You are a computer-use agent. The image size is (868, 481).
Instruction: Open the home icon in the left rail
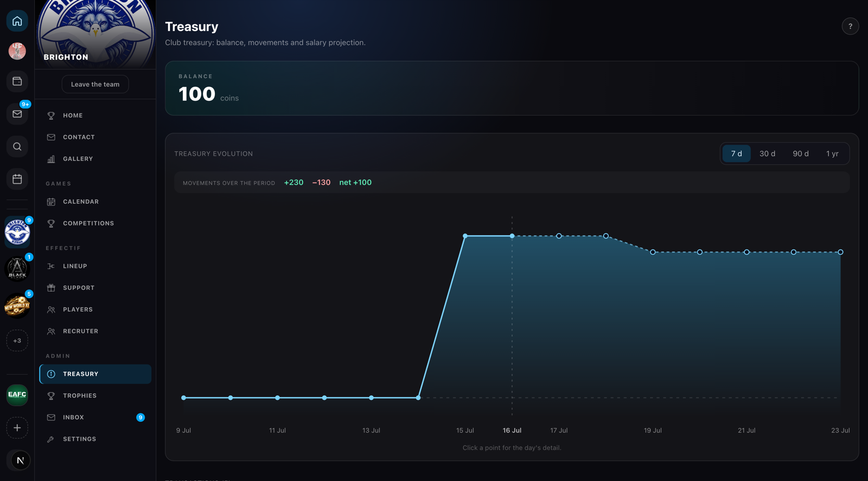tap(17, 21)
